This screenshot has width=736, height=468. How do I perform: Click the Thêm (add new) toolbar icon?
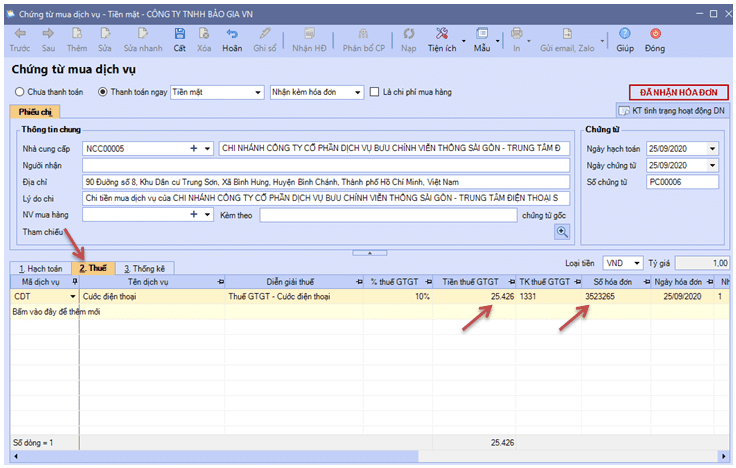click(x=77, y=38)
